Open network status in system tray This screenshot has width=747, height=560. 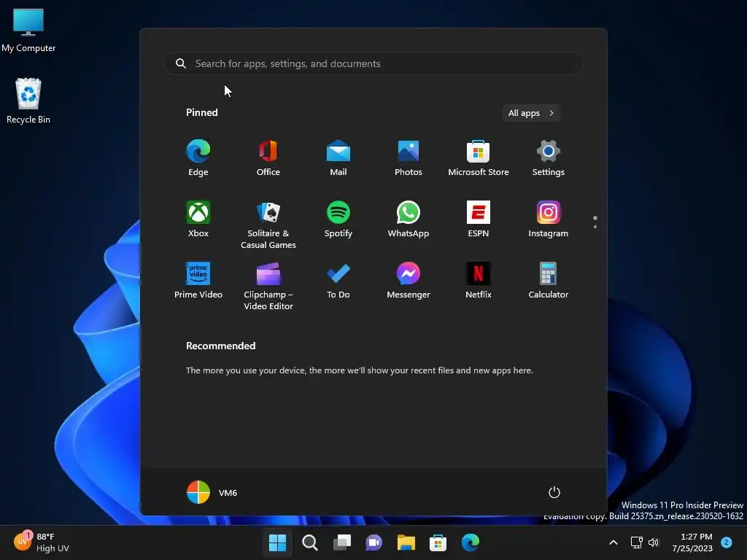(x=636, y=542)
